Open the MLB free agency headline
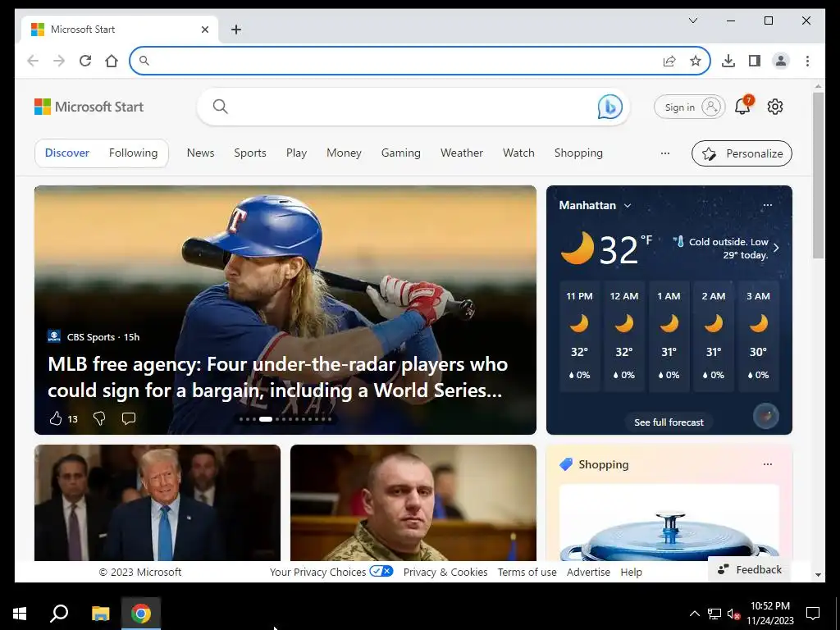 click(x=277, y=377)
